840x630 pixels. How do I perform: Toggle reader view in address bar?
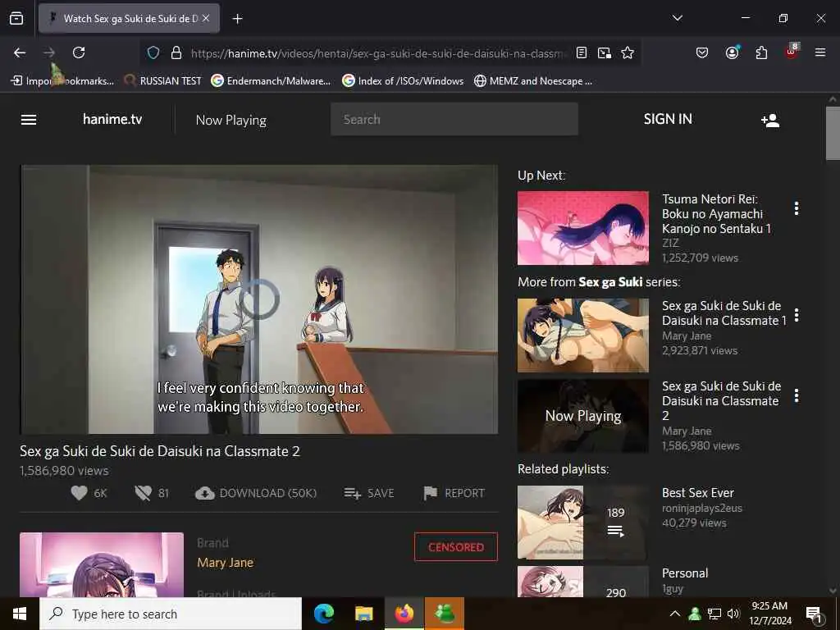582,52
